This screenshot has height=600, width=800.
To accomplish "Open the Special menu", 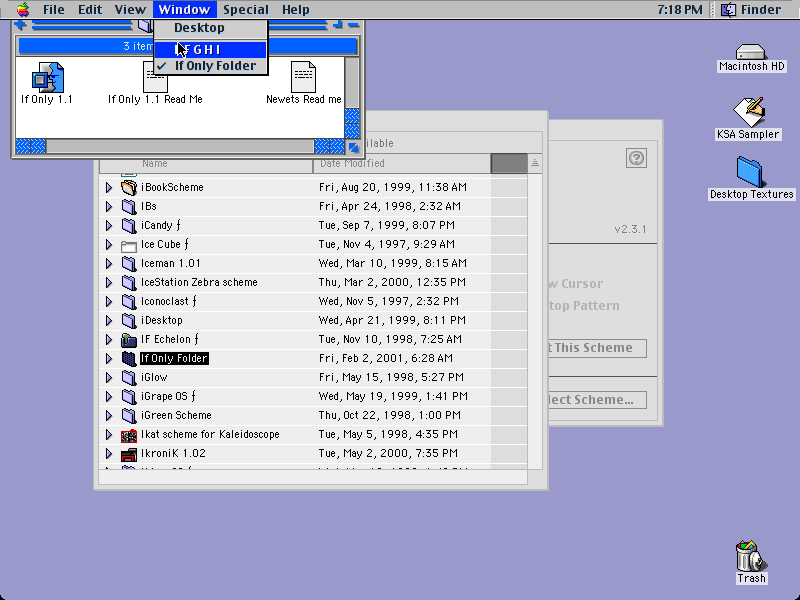I will pyautogui.click(x=245, y=9).
